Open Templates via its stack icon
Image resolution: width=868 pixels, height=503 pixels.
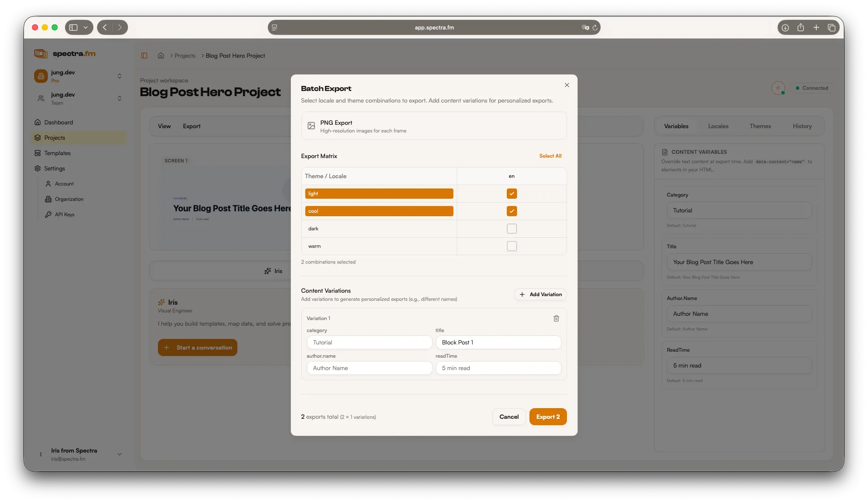click(38, 153)
